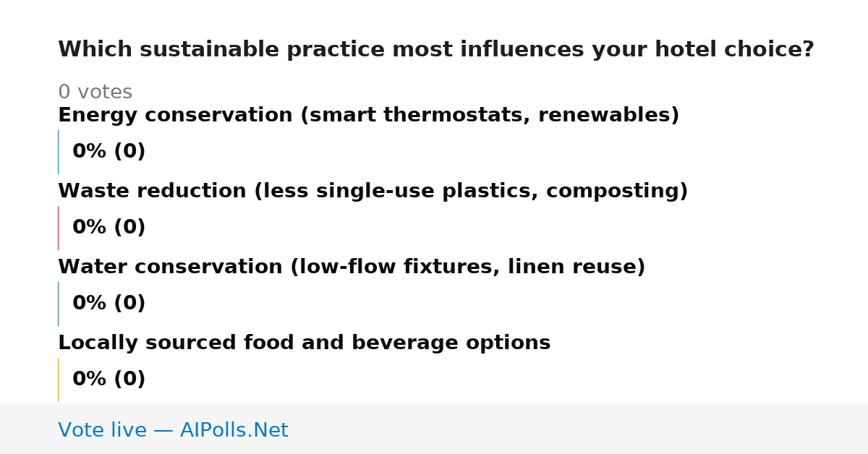Screen dimensions: 868x454
Task: Click the gray footer banner area
Action: 434,429
